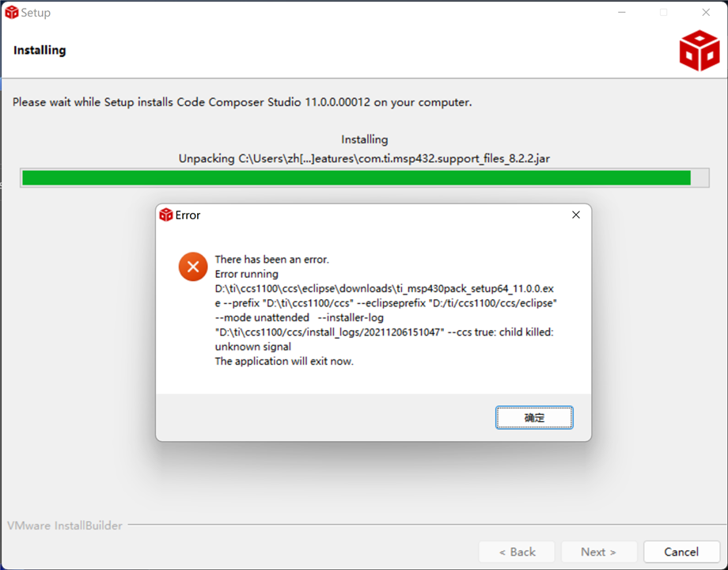Image resolution: width=728 pixels, height=570 pixels.
Task: Click the "Error" dialog title text
Action: pyautogui.click(x=188, y=215)
